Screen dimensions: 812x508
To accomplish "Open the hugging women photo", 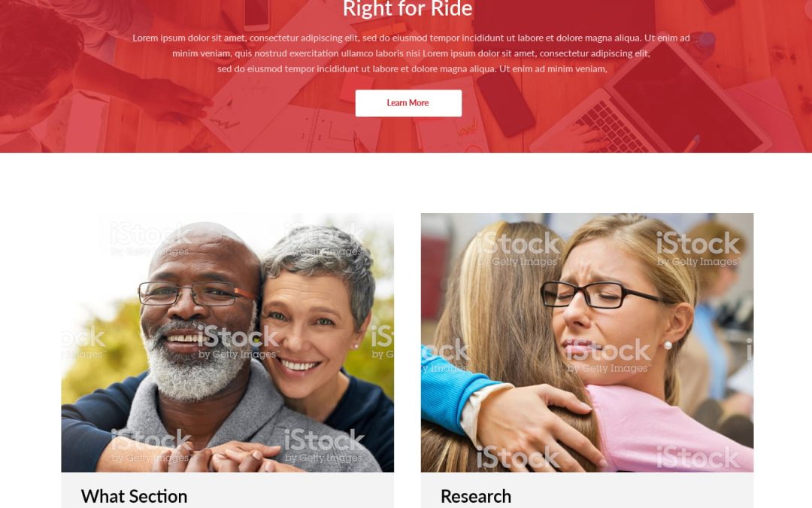I will coord(586,342).
